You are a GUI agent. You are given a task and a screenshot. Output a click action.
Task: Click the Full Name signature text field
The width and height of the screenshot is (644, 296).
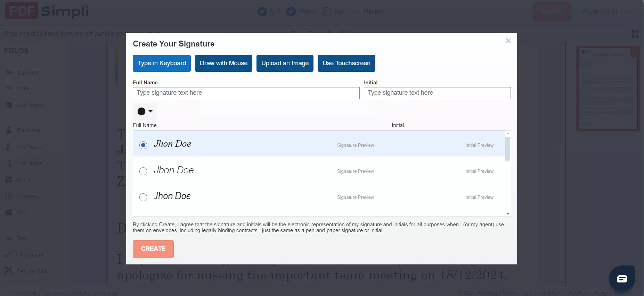coord(246,93)
